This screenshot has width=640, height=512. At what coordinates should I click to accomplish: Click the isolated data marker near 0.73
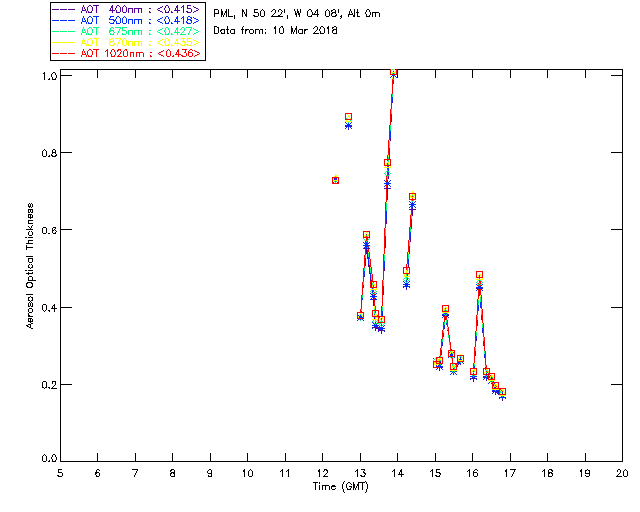pyautogui.click(x=336, y=180)
